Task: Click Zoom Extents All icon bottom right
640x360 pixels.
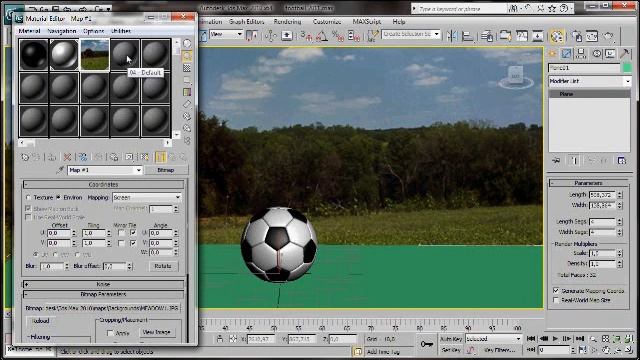Action: click(x=629, y=339)
